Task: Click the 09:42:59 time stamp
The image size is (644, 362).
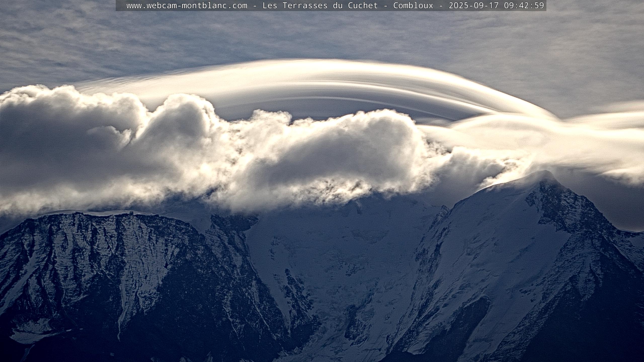Action: [524, 6]
